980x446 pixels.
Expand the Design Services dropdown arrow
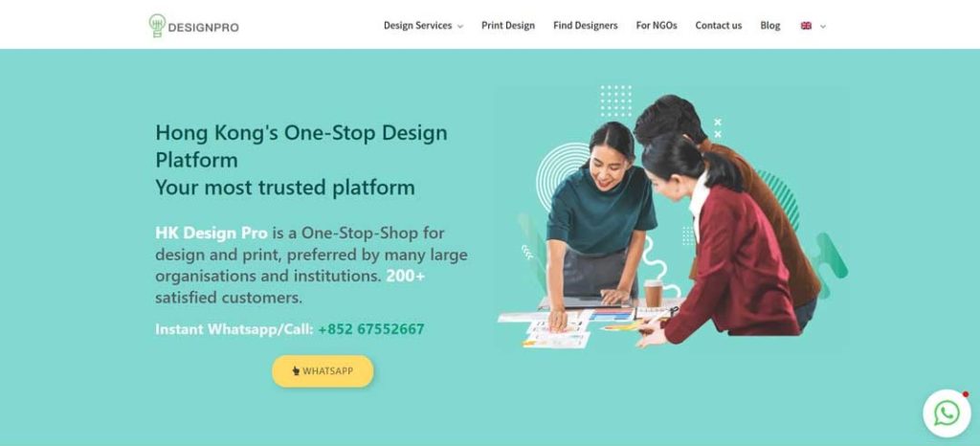(460, 26)
